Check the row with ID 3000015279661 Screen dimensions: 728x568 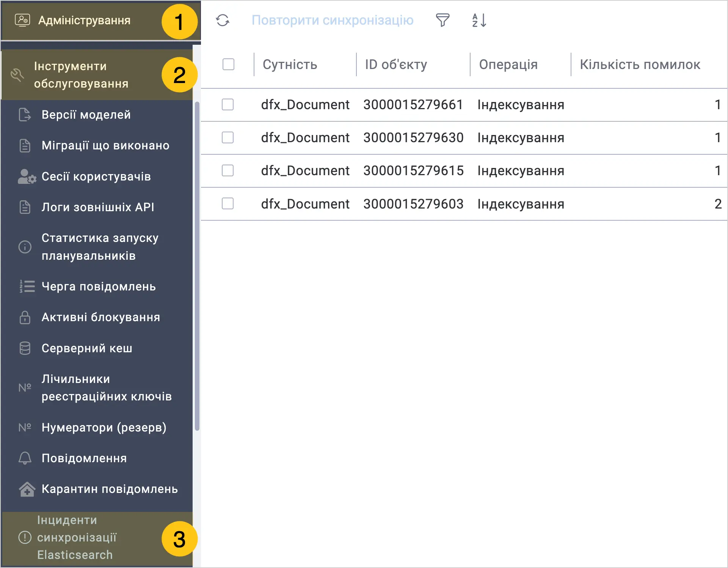coord(227,104)
